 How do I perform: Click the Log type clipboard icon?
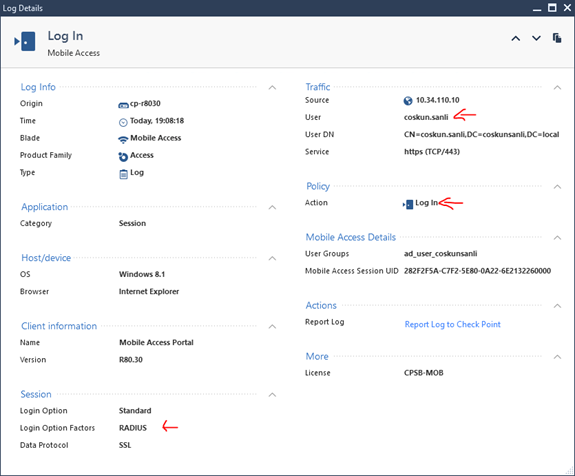coord(124,174)
